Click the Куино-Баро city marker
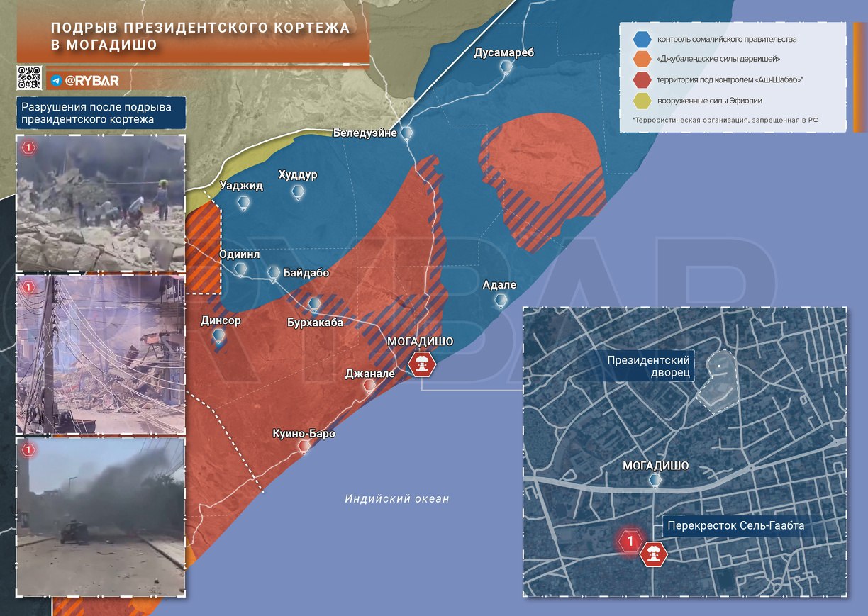 point(304,447)
